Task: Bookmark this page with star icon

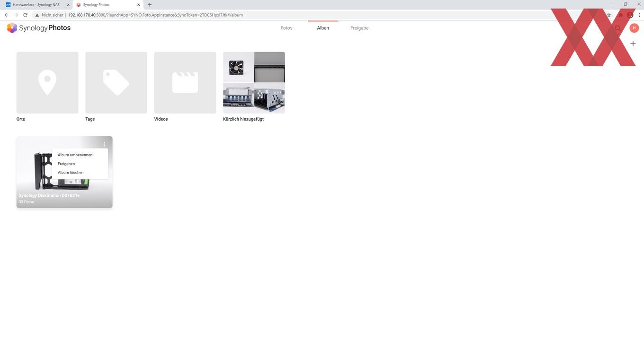Action: point(609,15)
